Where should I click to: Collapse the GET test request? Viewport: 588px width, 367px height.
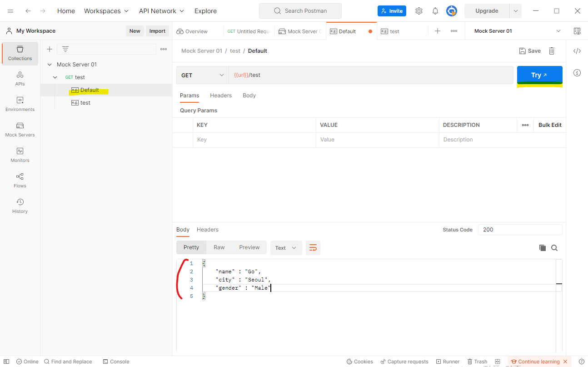(55, 77)
